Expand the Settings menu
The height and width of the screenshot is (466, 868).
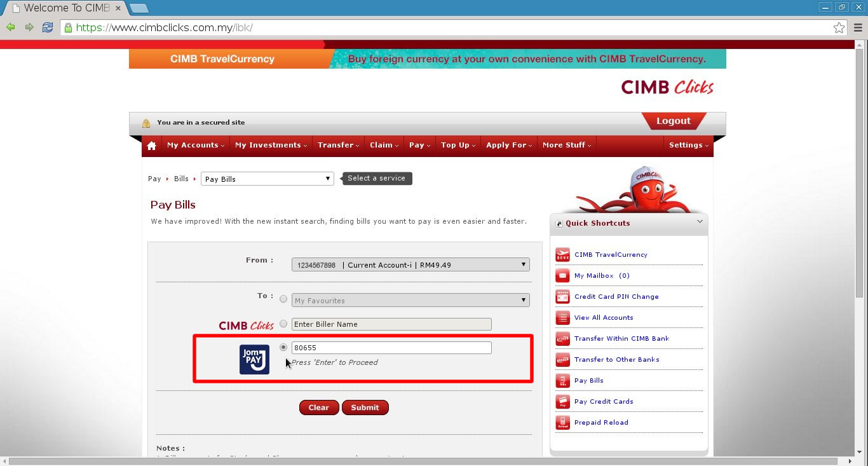(x=689, y=146)
